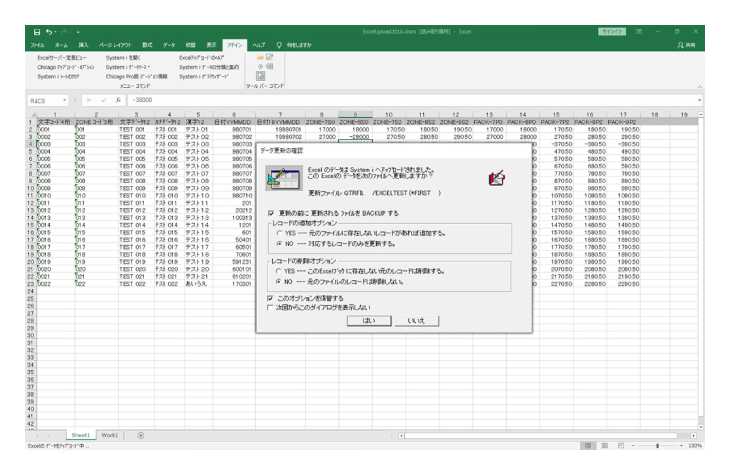The width and height of the screenshot is (730, 470).
Task: Select NO radio for record addition option
Action: pos(279,243)
